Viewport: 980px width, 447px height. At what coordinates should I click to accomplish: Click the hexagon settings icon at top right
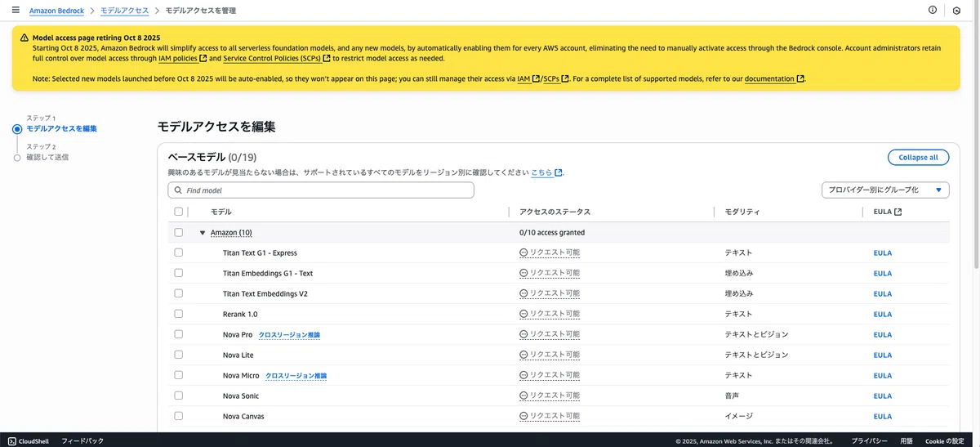(x=956, y=11)
